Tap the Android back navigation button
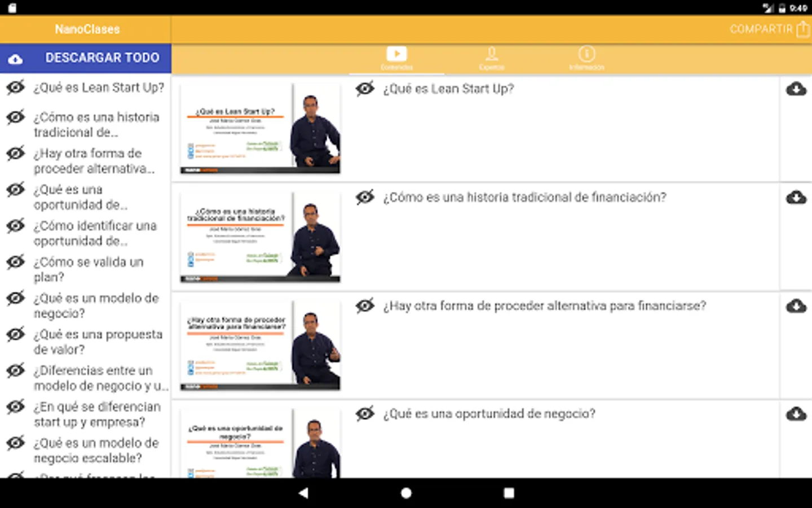The height and width of the screenshot is (508, 812). [303, 493]
